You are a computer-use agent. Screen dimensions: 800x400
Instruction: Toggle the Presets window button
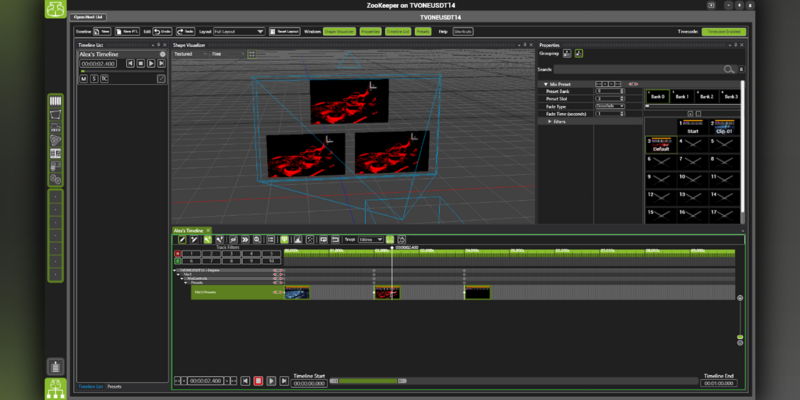(x=422, y=32)
